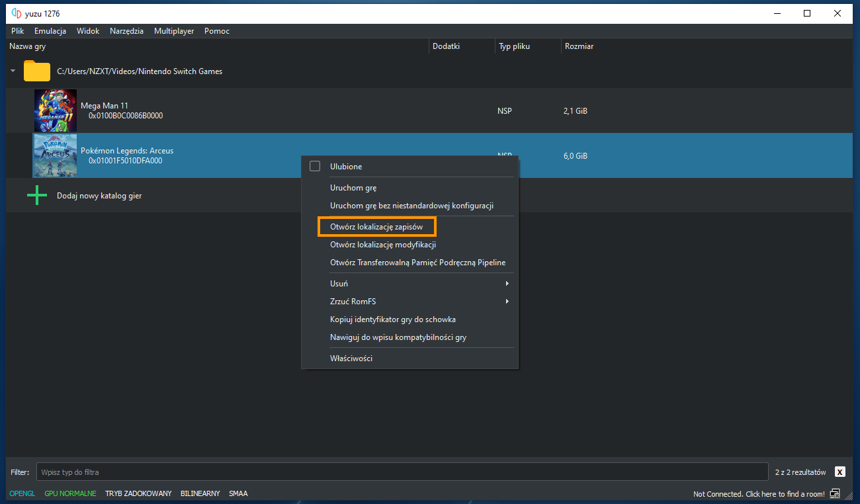Toggle TRYB ZADOKOWANY docked mode

click(138, 493)
